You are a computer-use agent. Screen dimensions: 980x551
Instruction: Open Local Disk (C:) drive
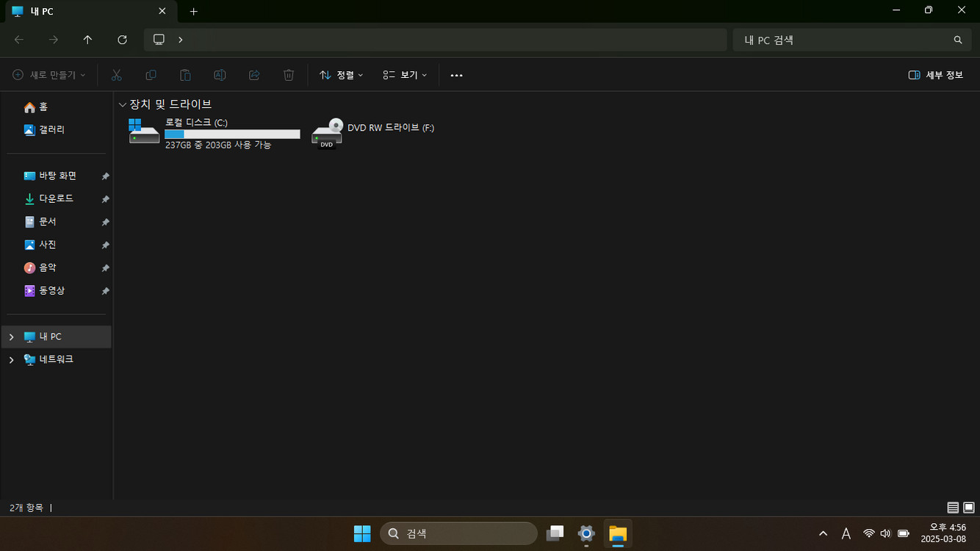[x=215, y=133]
